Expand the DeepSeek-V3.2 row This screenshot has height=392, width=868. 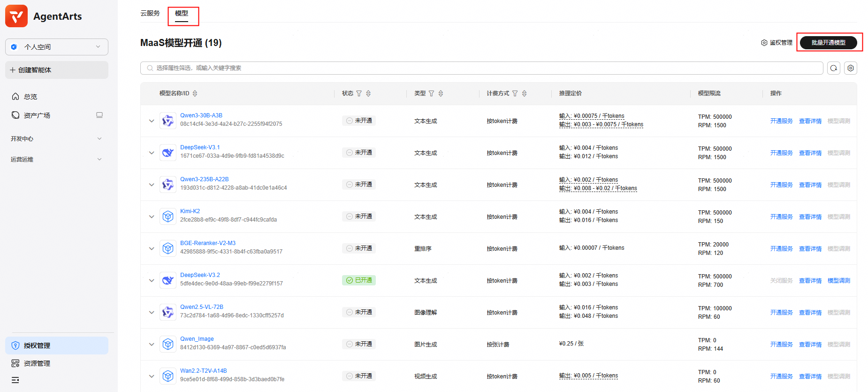(152, 280)
